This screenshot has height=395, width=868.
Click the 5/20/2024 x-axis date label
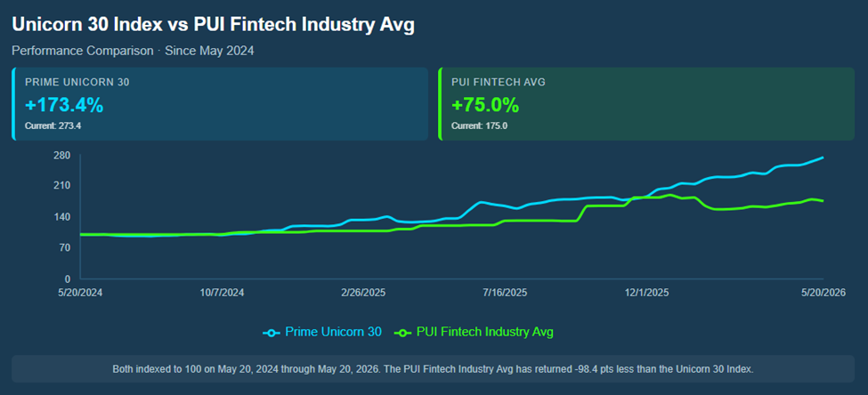(80, 293)
